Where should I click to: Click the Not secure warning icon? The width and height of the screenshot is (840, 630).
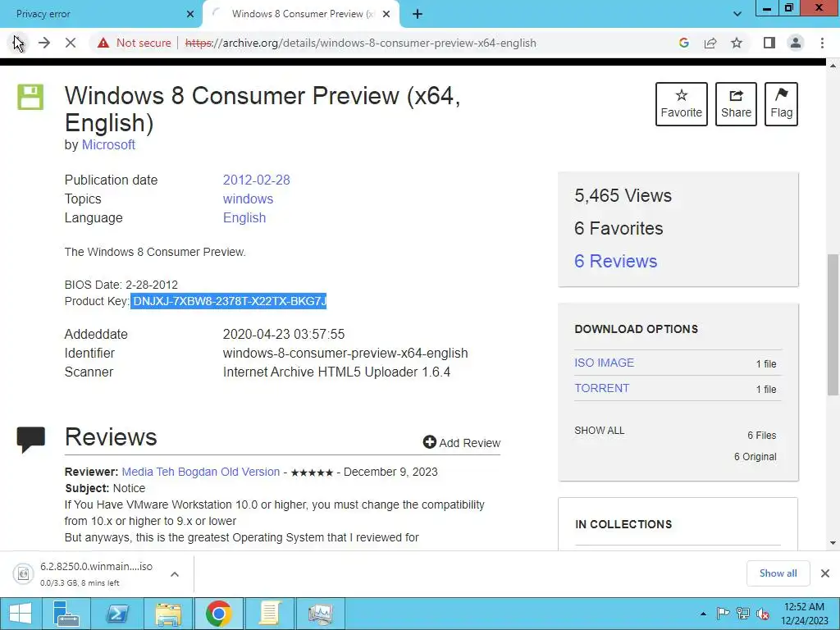pyautogui.click(x=103, y=43)
